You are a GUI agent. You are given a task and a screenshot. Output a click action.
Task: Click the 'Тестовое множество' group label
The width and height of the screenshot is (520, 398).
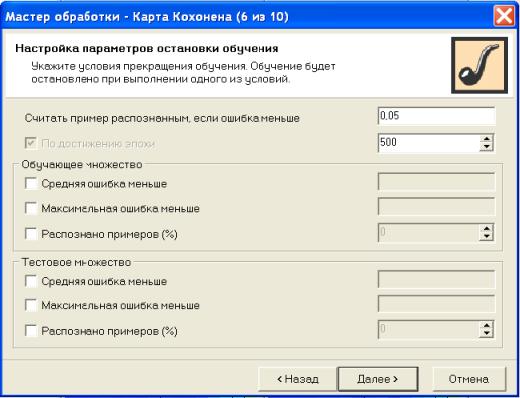76,262
